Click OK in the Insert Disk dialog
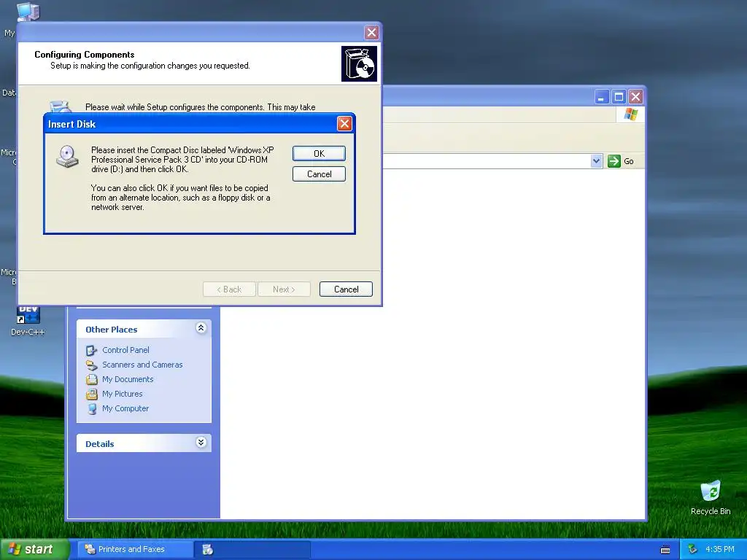Screen dimensions: 747x560 (319, 153)
